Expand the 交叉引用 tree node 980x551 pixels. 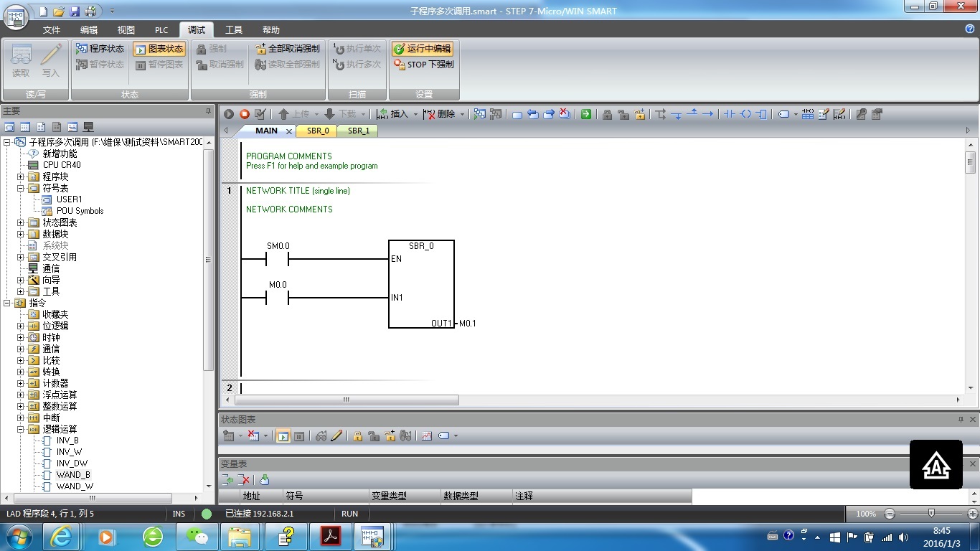pyautogui.click(x=21, y=257)
